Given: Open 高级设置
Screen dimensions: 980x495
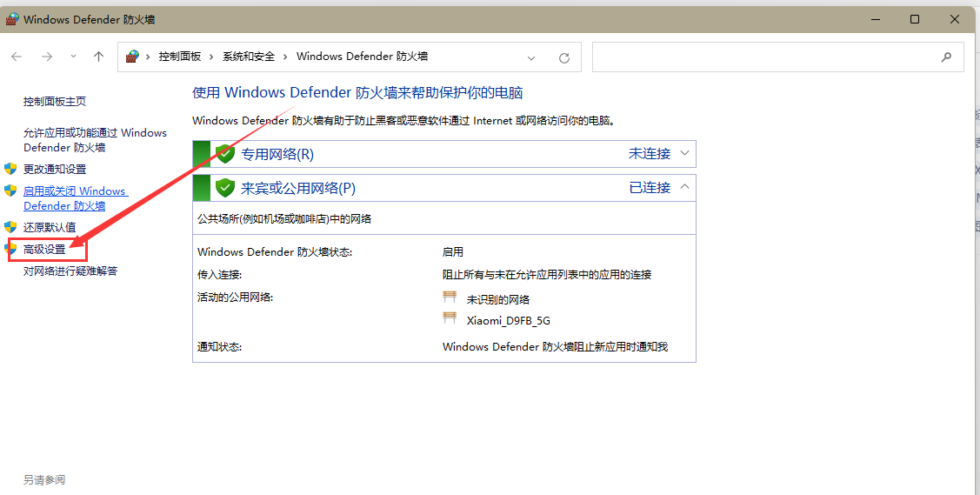Looking at the screenshot, I should (x=44, y=250).
